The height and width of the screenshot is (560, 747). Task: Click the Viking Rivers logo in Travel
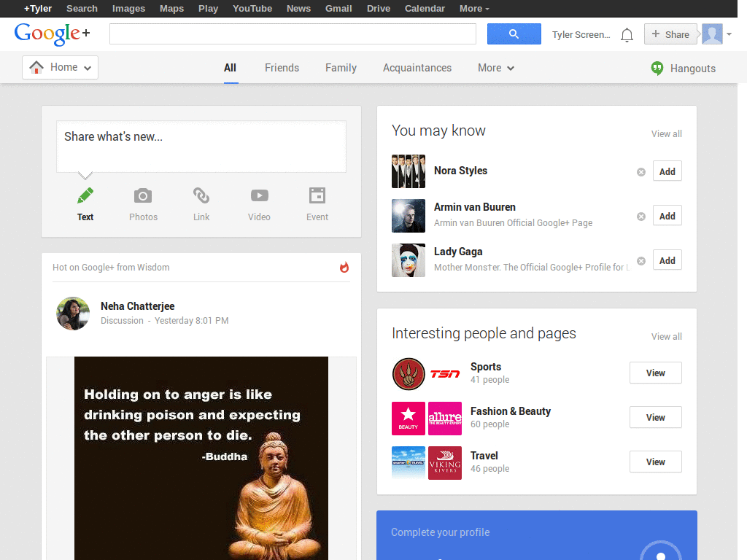point(445,463)
